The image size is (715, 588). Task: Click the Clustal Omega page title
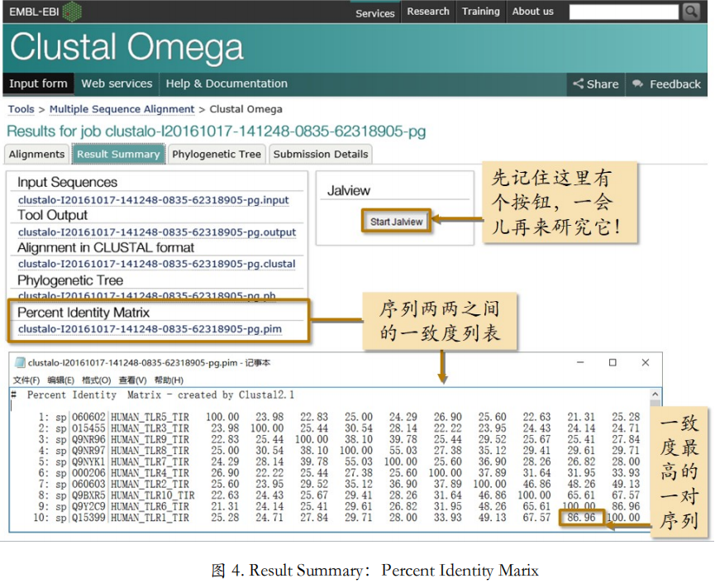(126, 47)
